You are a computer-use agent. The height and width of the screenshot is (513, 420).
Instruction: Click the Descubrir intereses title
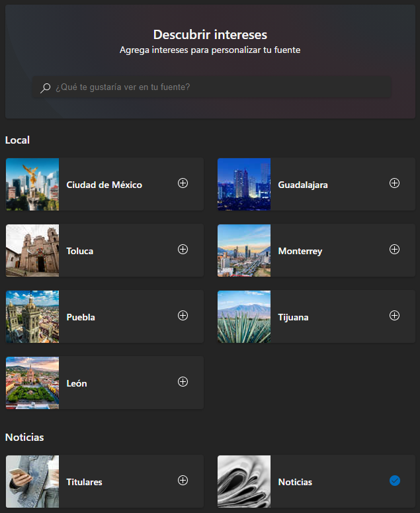[210, 34]
